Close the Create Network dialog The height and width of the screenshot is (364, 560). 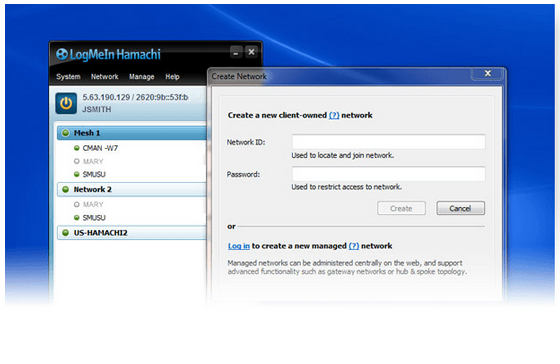tap(488, 73)
